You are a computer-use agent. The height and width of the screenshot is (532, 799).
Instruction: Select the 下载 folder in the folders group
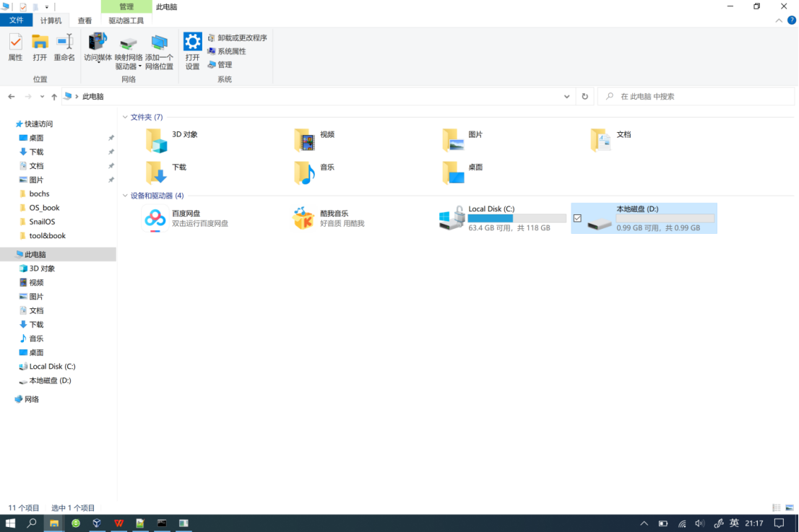coord(166,172)
